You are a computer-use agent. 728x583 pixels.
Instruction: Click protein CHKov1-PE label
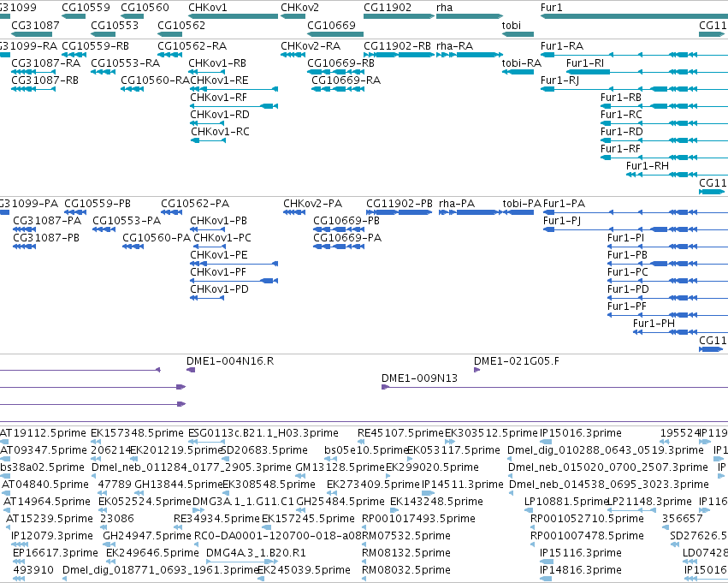point(219,255)
